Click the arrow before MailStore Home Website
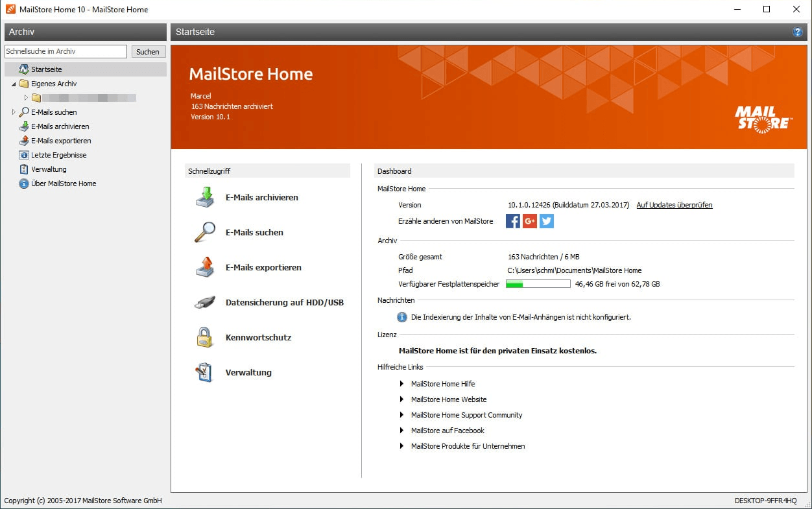 [x=402, y=399]
